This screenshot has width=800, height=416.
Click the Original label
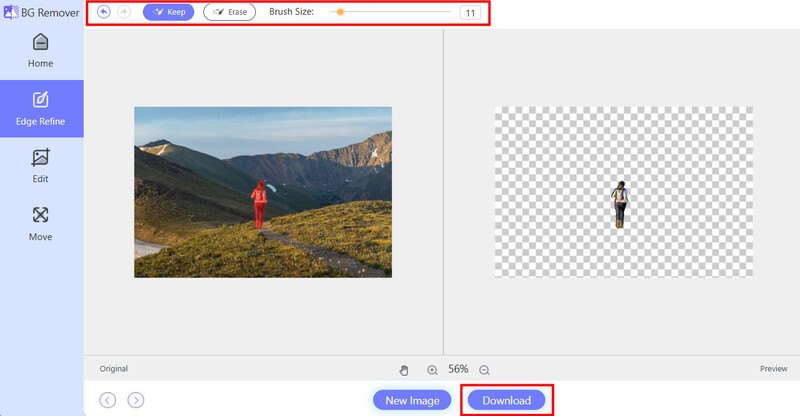click(114, 369)
